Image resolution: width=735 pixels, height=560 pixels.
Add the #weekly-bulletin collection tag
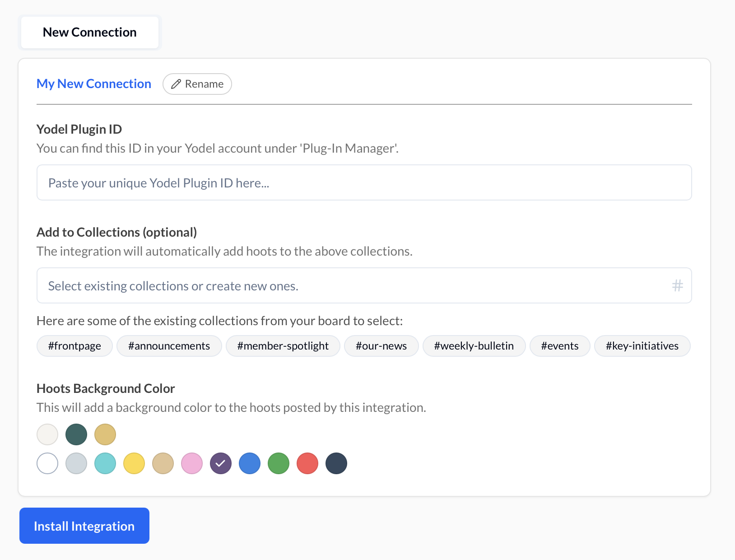(474, 346)
